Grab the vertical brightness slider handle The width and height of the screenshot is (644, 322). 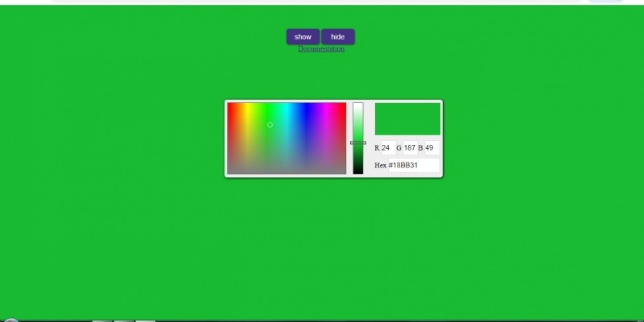point(358,142)
